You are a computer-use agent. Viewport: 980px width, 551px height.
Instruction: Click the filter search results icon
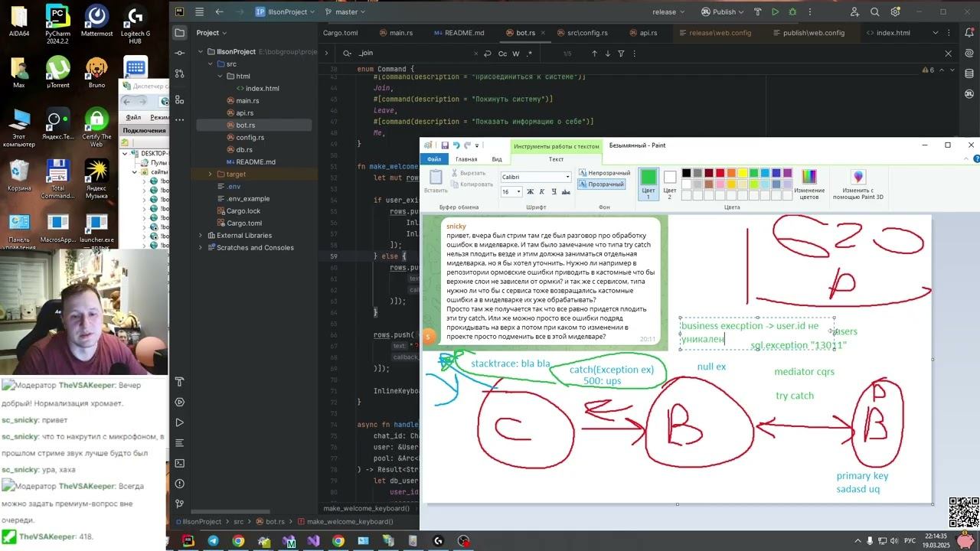coord(621,54)
